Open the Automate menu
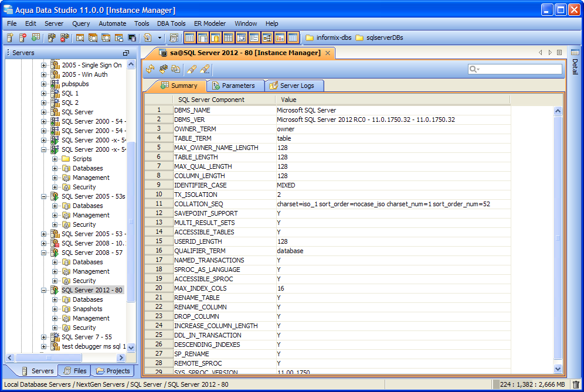The image size is (584, 392). [x=111, y=23]
